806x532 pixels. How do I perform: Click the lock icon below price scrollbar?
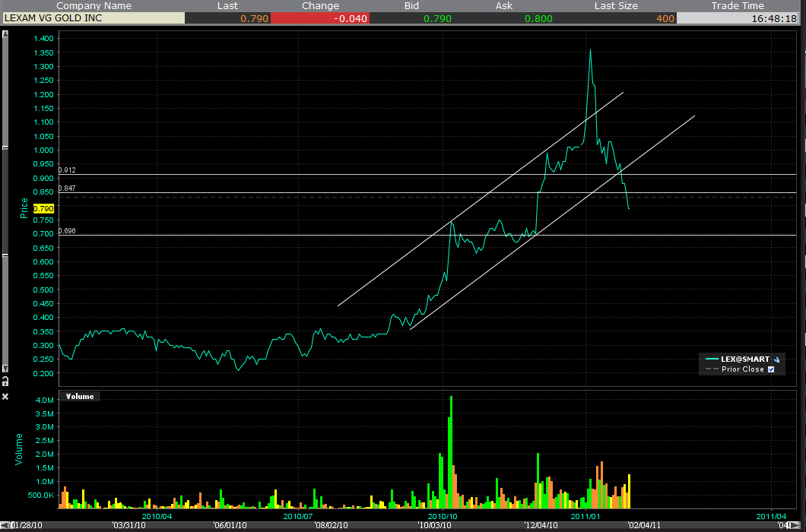[x=5, y=382]
